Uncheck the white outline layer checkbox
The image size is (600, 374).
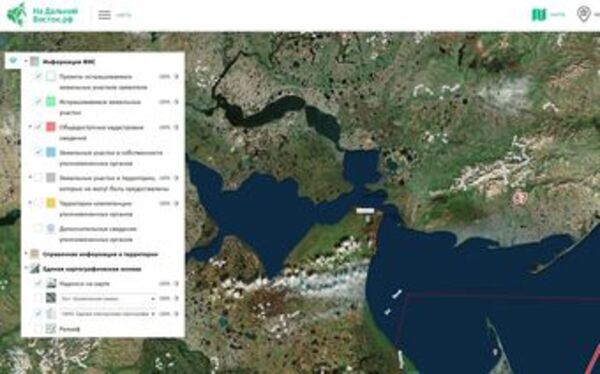[x=38, y=76]
